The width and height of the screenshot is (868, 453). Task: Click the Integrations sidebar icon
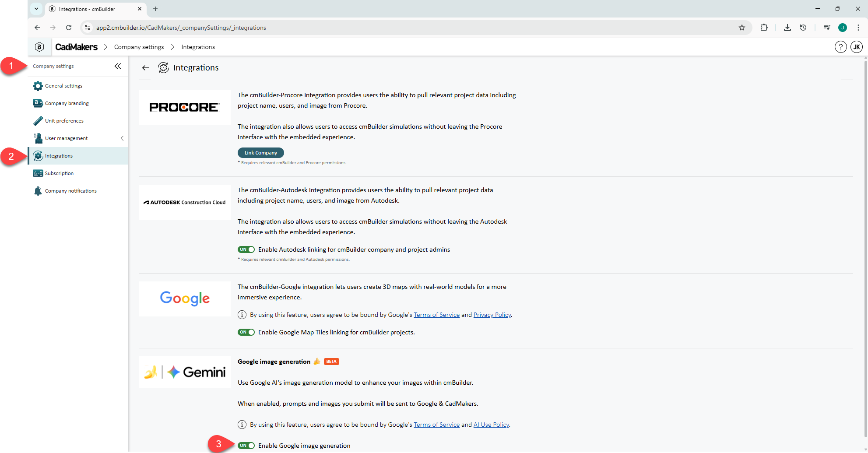pos(38,156)
